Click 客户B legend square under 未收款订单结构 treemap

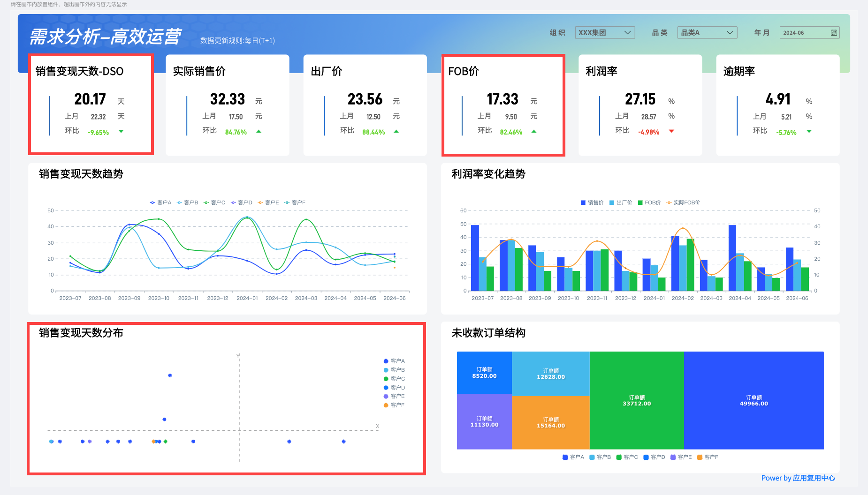click(592, 457)
